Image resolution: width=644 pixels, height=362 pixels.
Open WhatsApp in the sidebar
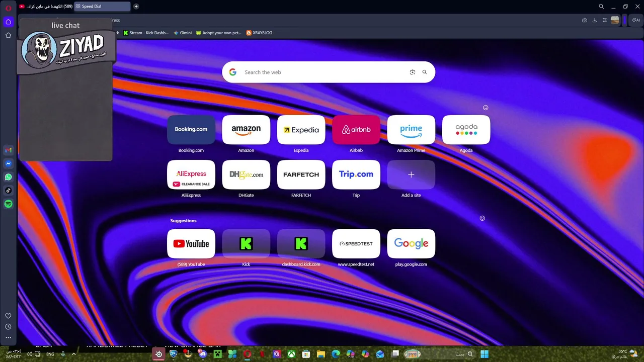(8, 177)
